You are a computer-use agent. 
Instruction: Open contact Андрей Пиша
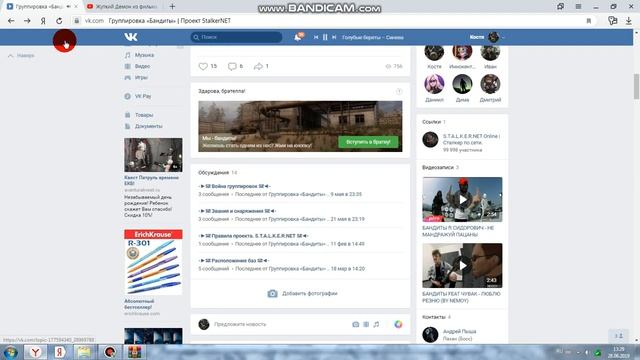459,331
